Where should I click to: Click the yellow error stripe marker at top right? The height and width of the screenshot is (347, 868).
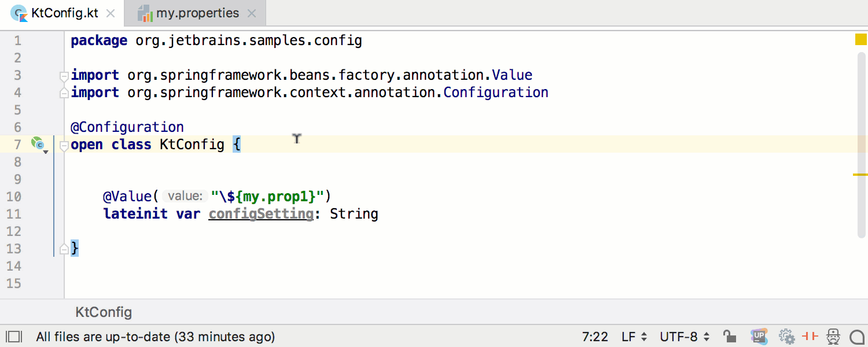(x=861, y=39)
